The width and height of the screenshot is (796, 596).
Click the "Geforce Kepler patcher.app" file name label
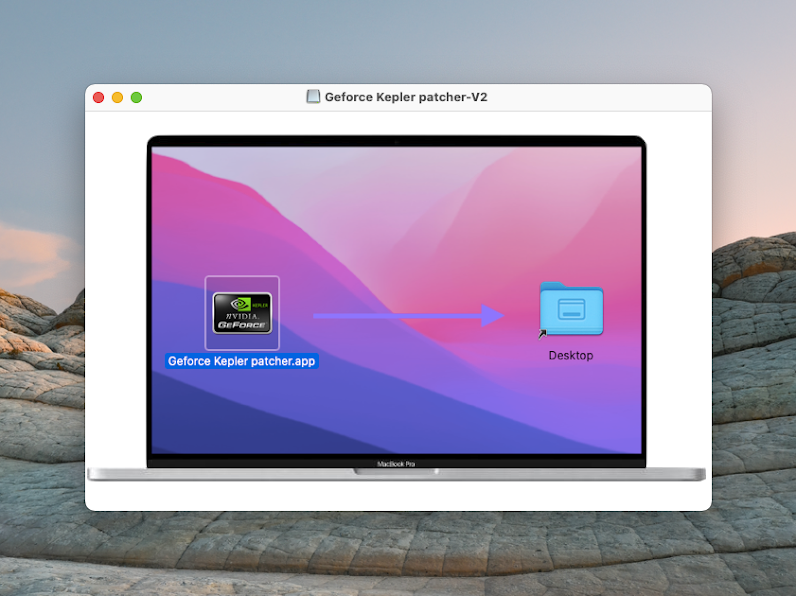point(242,361)
